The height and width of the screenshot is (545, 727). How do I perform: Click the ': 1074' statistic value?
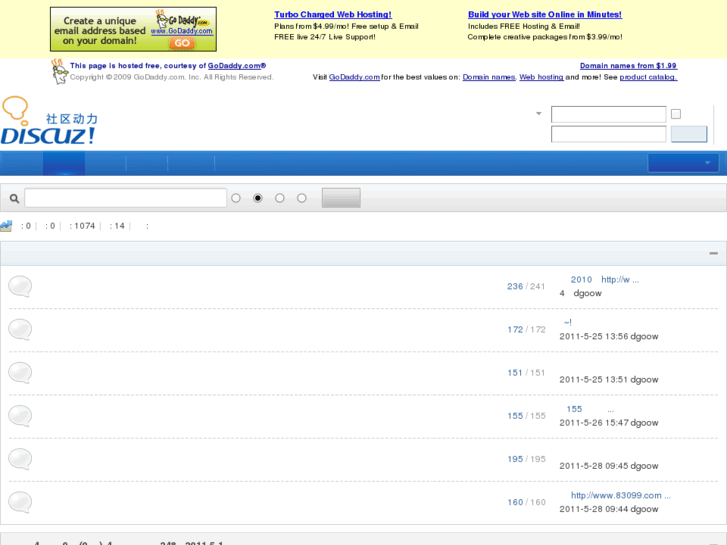click(x=82, y=226)
